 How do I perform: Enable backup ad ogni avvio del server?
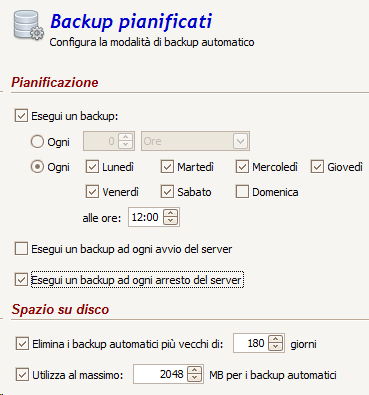point(21,249)
